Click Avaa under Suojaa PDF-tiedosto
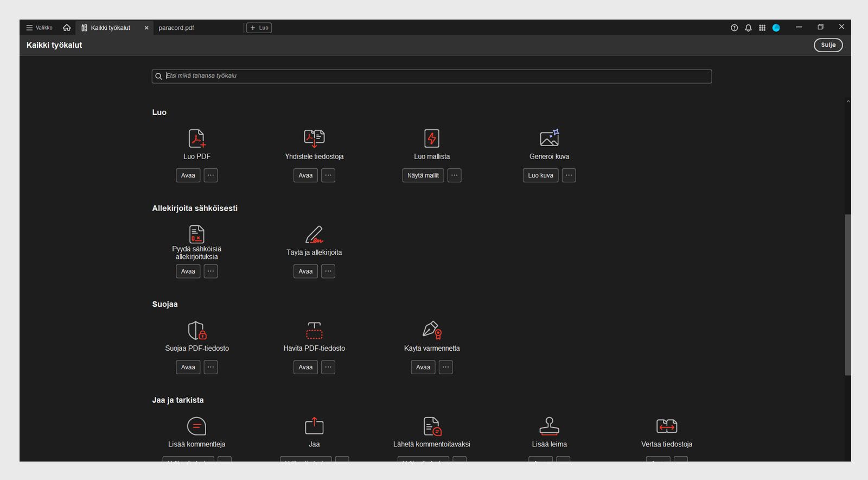This screenshot has width=868, height=480. coord(188,368)
